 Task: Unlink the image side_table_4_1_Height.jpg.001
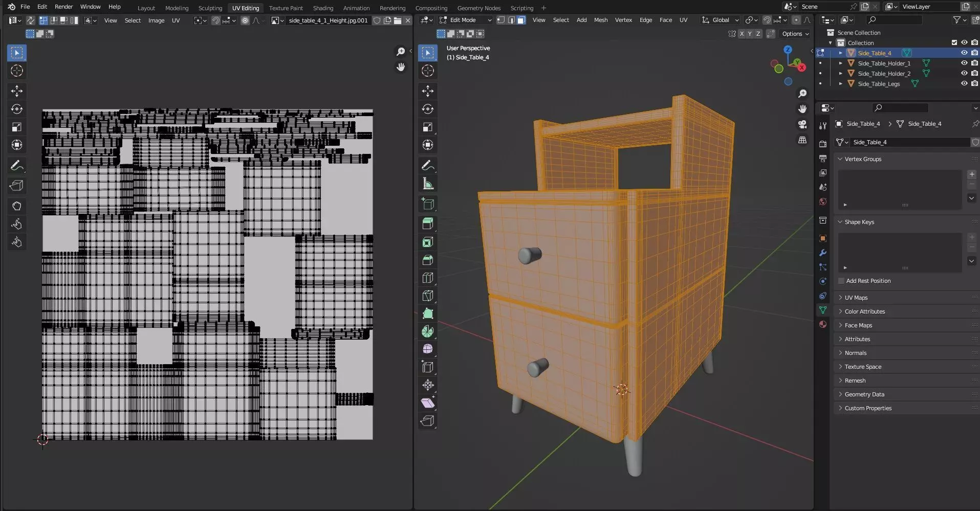point(408,20)
